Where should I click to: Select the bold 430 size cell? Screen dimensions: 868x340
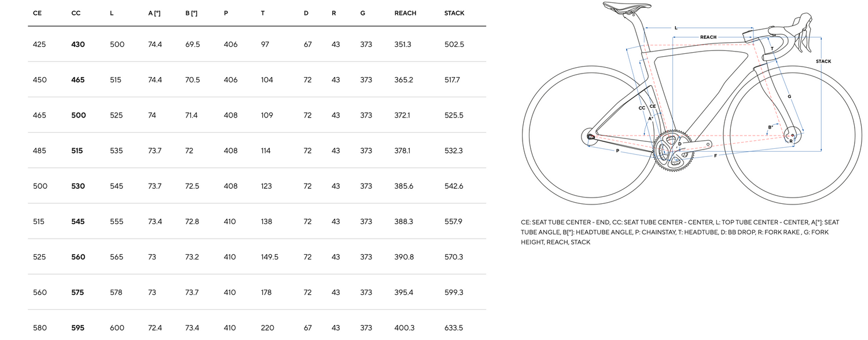pos(78,45)
